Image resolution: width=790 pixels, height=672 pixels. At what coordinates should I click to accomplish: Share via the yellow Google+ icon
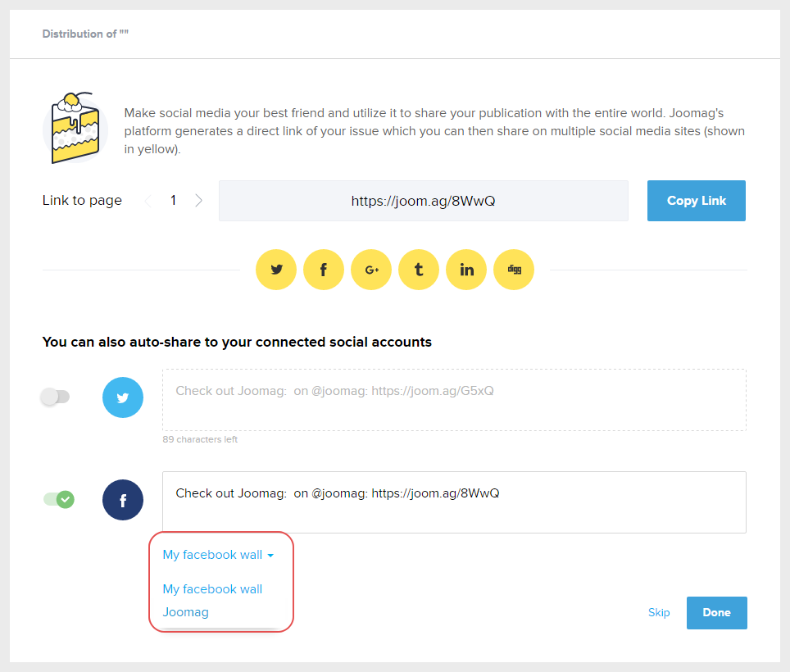[371, 270]
